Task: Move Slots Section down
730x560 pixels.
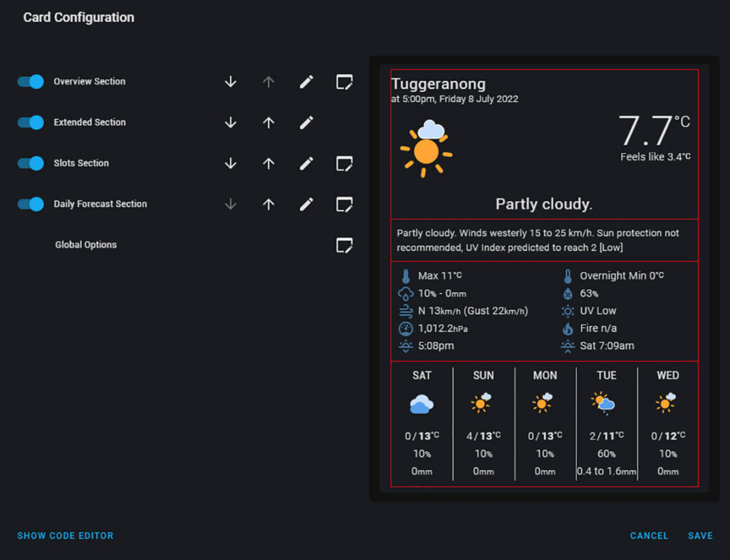Action: 230,163
